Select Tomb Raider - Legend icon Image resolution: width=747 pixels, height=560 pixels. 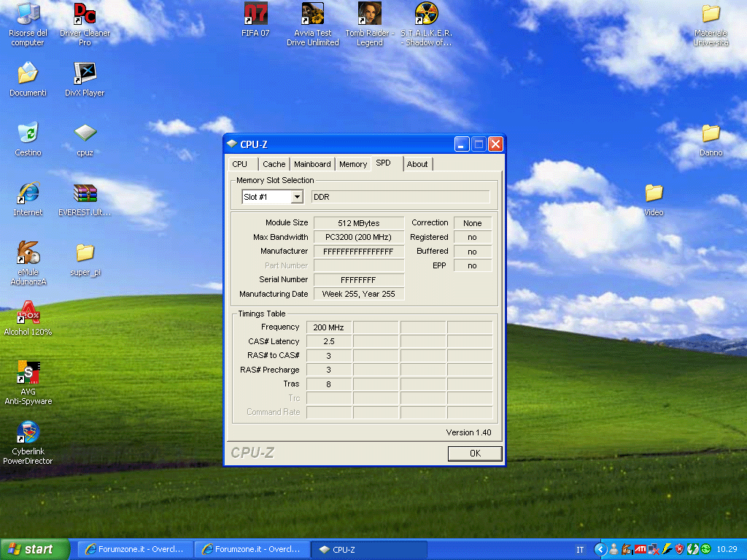click(370, 24)
